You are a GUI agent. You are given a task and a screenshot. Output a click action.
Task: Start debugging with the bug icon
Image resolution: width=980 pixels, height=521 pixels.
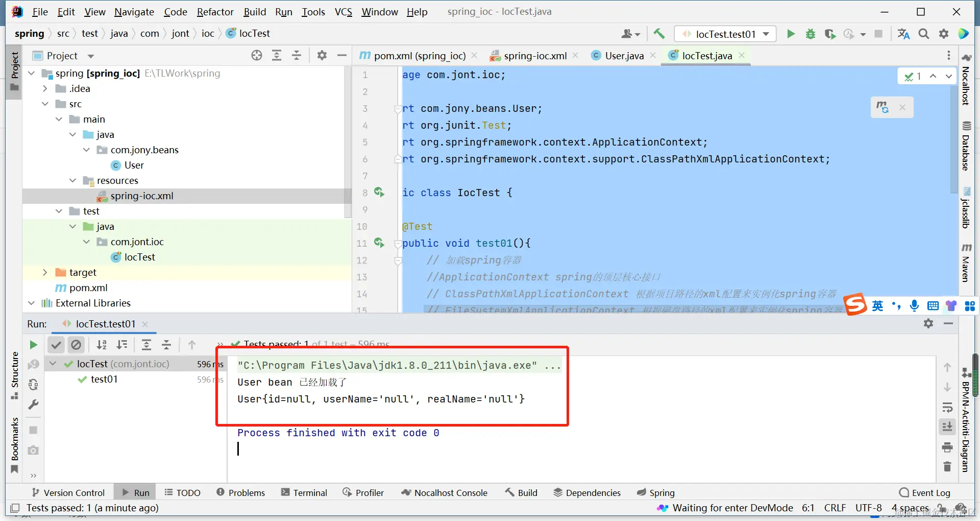pos(811,34)
